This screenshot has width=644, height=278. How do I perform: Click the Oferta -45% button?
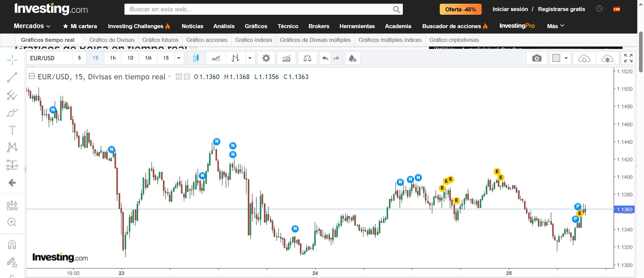click(x=461, y=9)
